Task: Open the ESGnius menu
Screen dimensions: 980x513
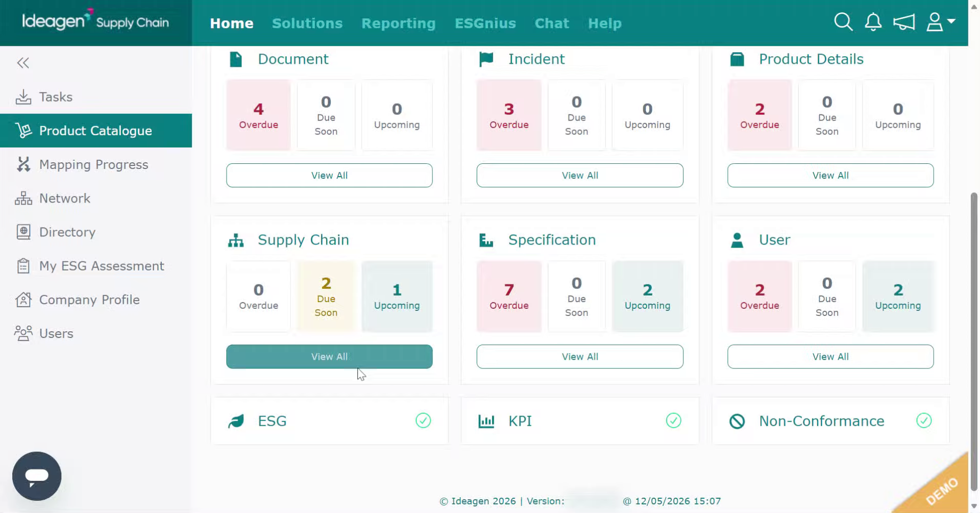Action: click(485, 23)
